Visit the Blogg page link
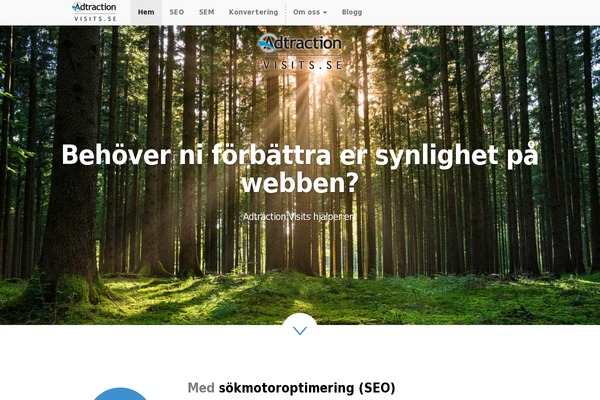This screenshot has height=400, width=600. [352, 12]
